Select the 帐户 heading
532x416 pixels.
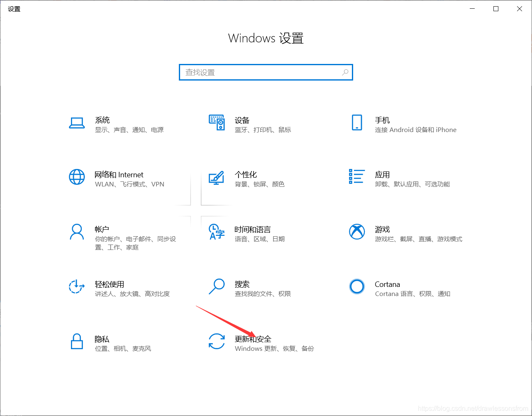pyautogui.click(x=102, y=230)
